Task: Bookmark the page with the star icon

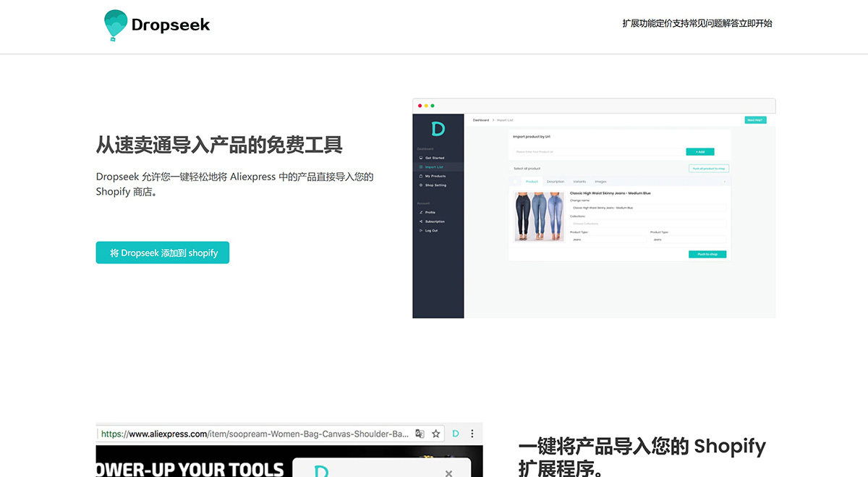Action: (435, 434)
